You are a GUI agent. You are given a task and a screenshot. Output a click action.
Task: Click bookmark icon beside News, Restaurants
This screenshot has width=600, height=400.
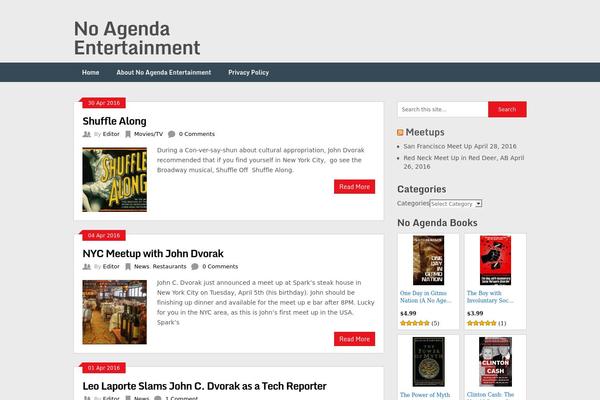(x=128, y=266)
